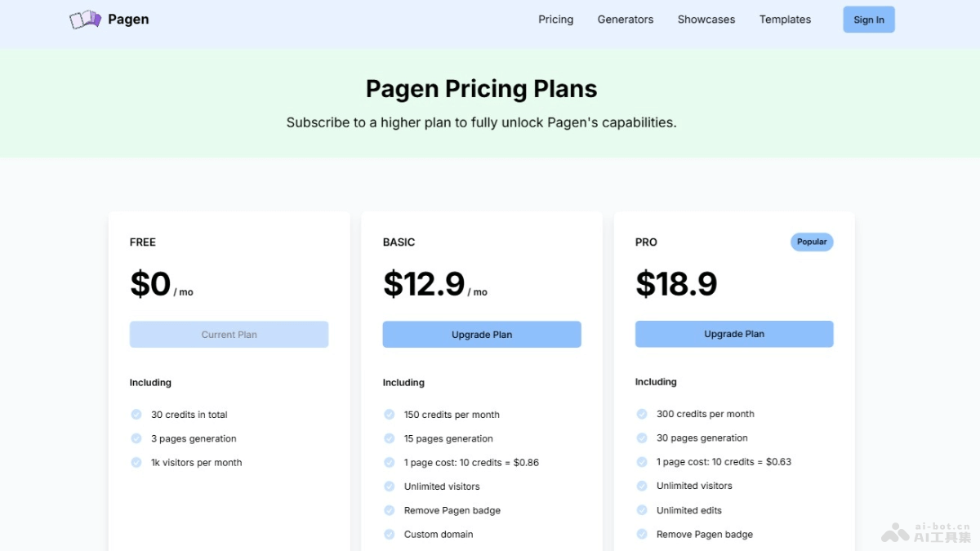980x551 pixels.
Task: Click the Sign In button
Action: pyautogui.click(x=868, y=19)
